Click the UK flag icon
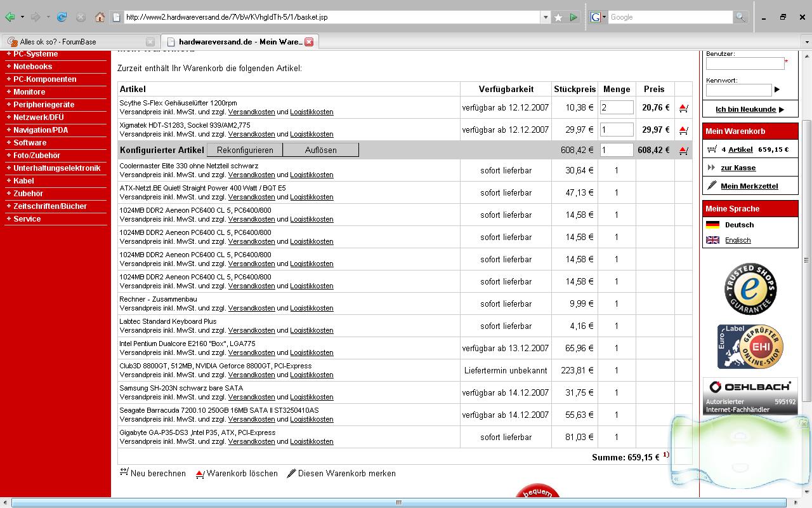Screen dimensions: 812x508 [x=712, y=240]
